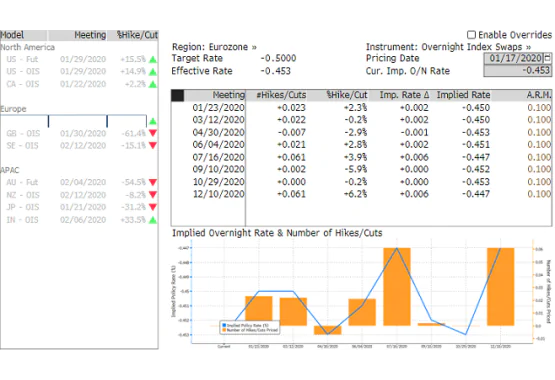Click the red down arrow for AU - Fut
The image size is (555, 380).
(153, 183)
